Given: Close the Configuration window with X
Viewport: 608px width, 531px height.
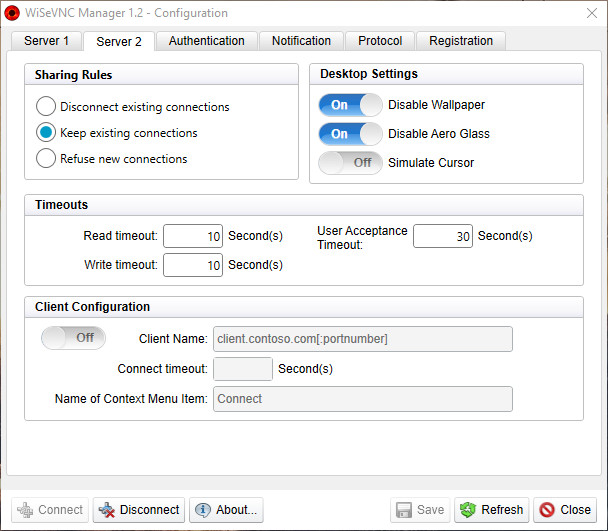Looking at the screenshot, I should pos(592,13).
